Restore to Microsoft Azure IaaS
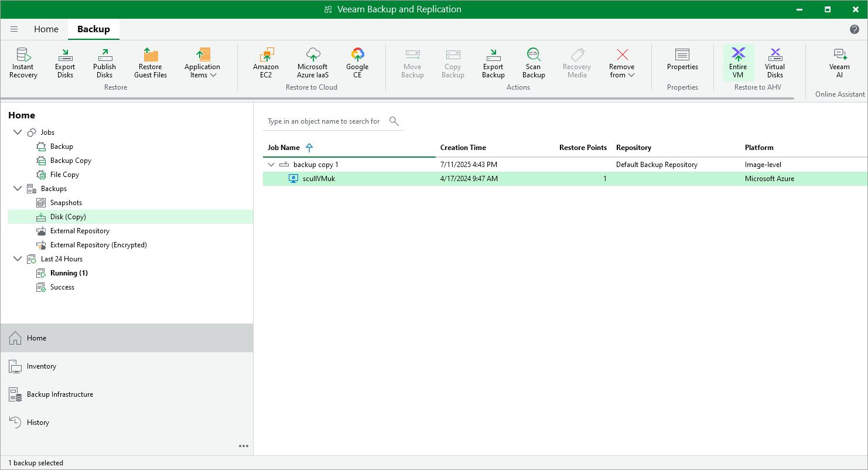The width and height of the screenshot is (868, 470). [313, 63]
